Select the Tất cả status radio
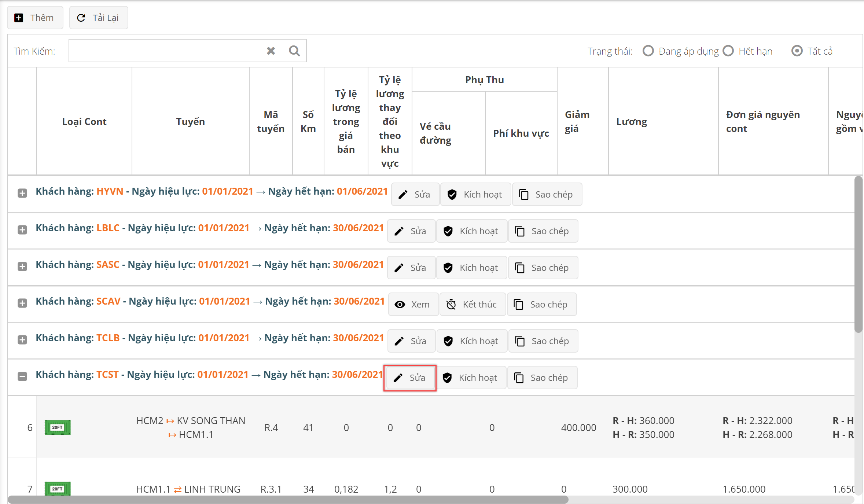 click(x=797, y=51)
